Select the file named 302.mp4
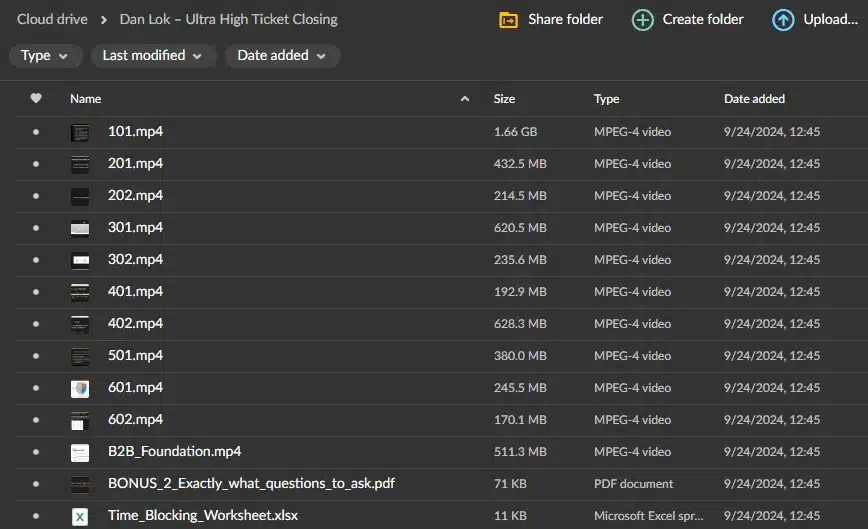 (x=136, y=260)
